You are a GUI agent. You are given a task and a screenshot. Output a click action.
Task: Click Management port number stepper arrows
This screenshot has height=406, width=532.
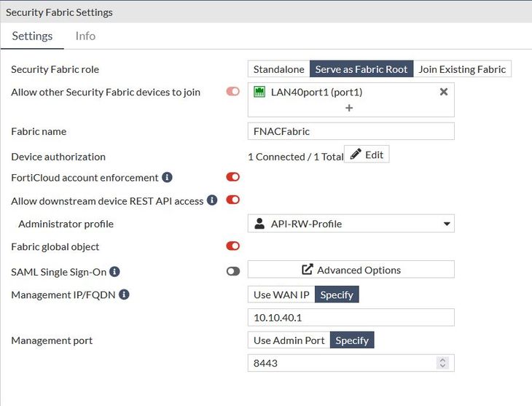tap(442, 362)
